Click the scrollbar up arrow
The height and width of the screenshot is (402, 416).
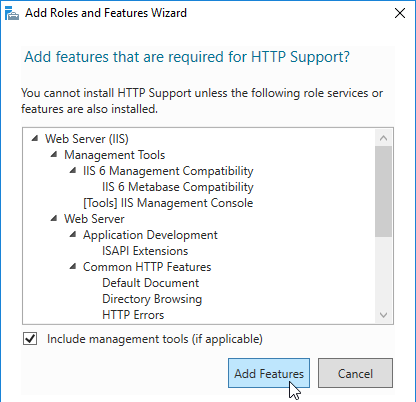pos(383,138)
